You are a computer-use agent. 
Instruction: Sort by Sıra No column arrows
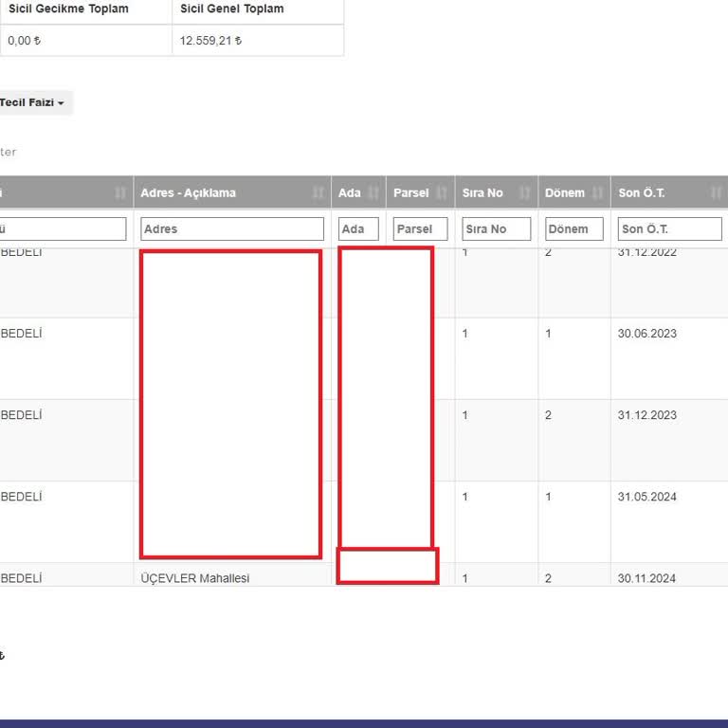tap(525, 192)
